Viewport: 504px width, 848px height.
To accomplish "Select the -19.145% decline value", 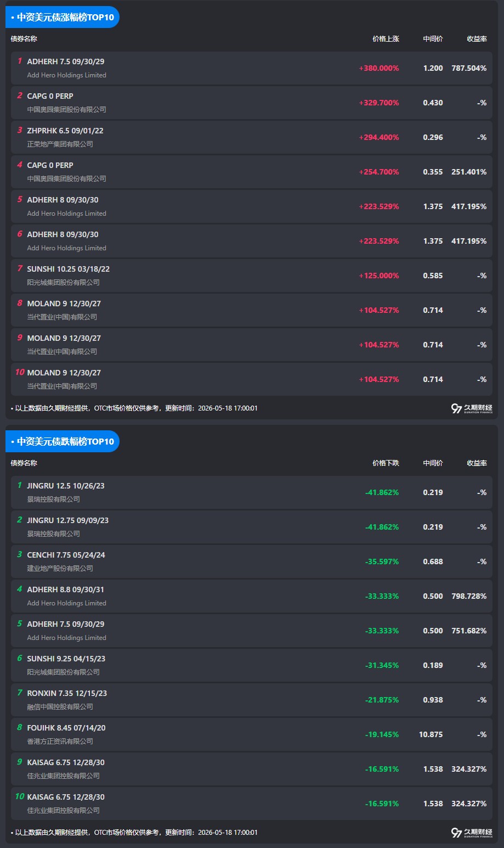I will [x=382, y=735].
